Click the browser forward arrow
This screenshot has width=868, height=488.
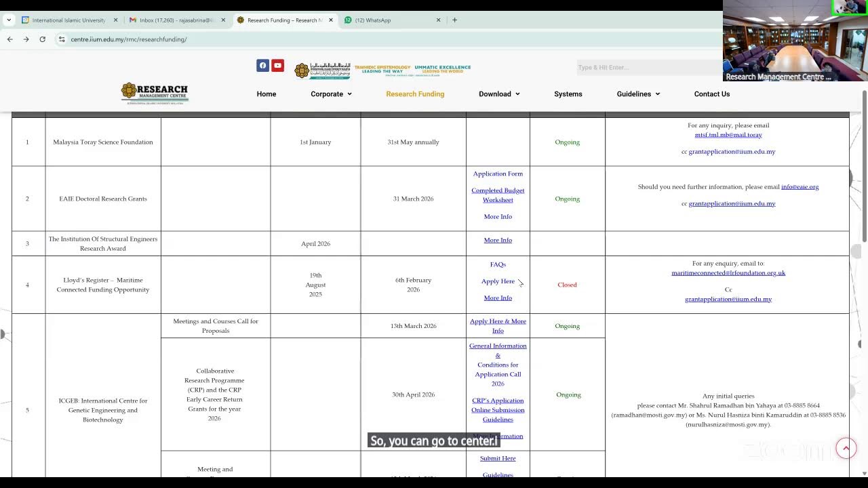click(26, 39)
